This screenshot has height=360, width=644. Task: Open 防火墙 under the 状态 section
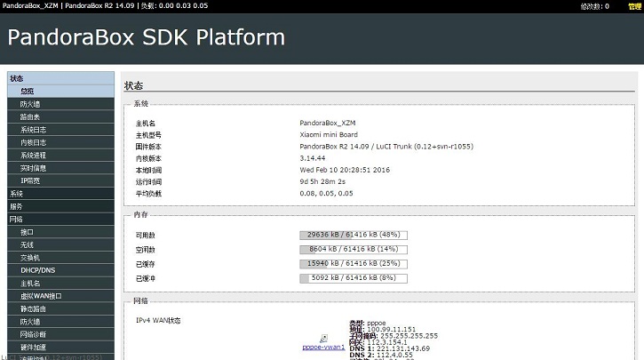click(x=60, y=104)
